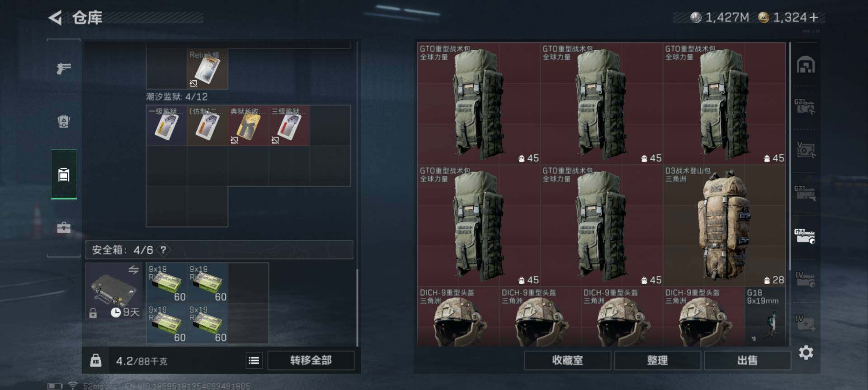Go back using the arrow beside 仓库
Screen dimensions: 868x390
click(55, 18)
